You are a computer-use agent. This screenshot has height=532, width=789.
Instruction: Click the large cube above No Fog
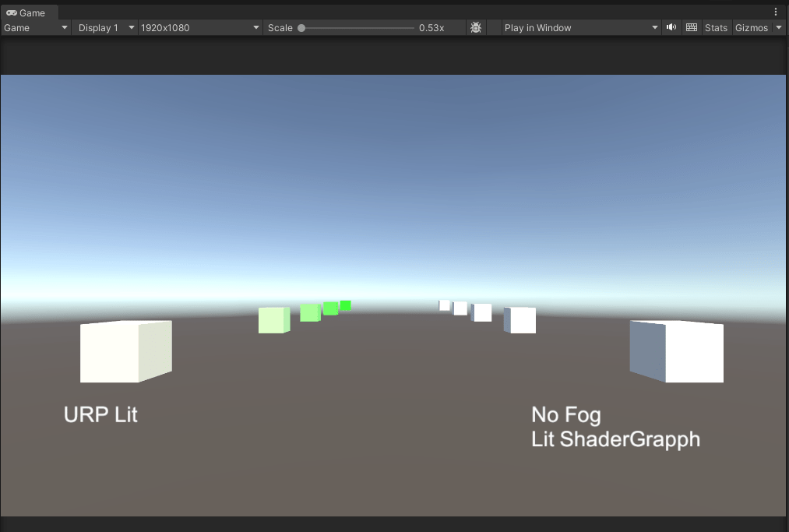[677, 351]
